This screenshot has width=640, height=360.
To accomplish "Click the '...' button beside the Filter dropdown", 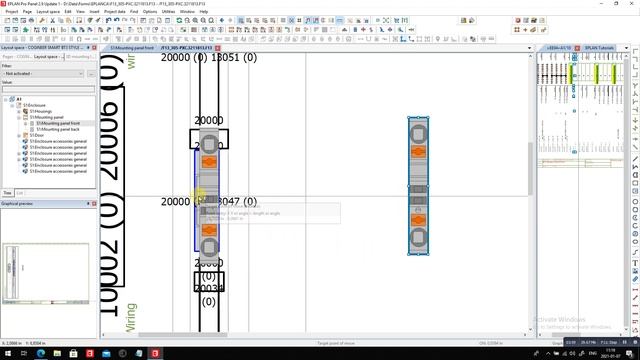I will click(91, 73).
